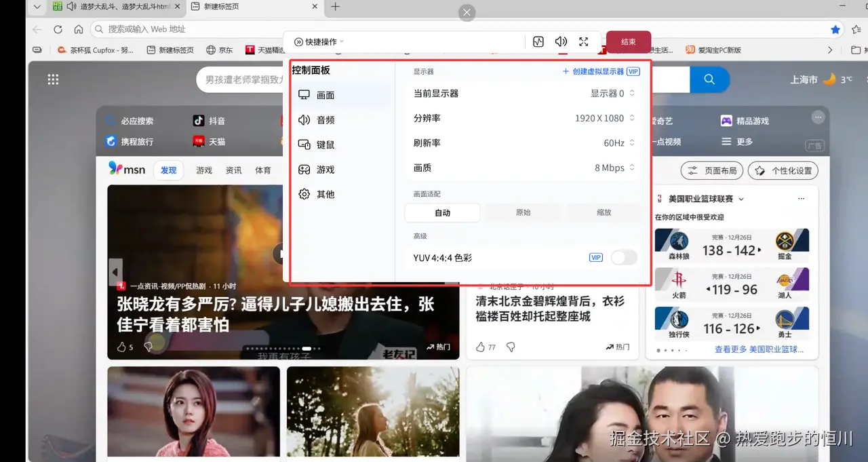Toggle YUV 4:4:4 色彩 switch
Viewport: 868px width, 462px height.
tap(623, 257)
